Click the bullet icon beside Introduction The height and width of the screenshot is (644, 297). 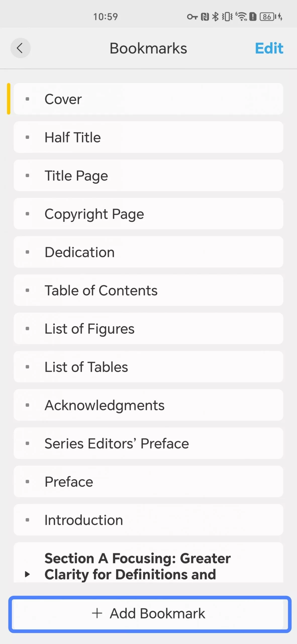[x=28, y=520]
